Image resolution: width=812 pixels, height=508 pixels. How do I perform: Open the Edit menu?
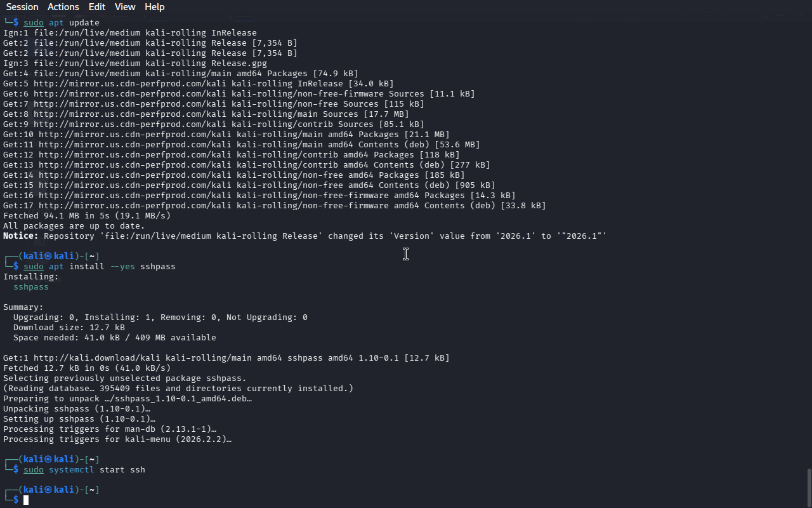(x=97, y=7)
